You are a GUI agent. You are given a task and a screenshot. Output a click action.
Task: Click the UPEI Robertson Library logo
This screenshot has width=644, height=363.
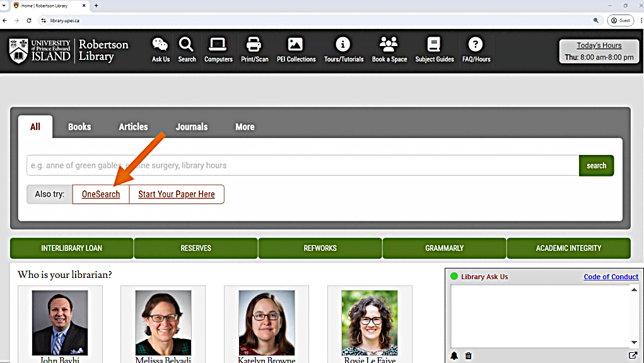click(69, 51)
